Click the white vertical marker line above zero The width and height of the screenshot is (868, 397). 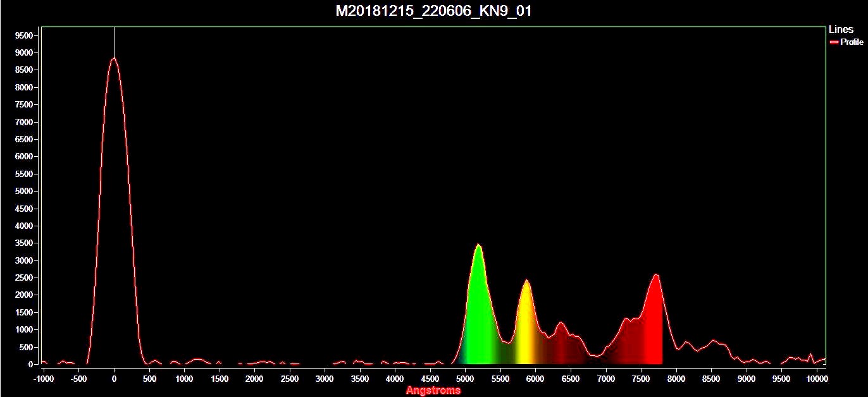coord(114,42)
